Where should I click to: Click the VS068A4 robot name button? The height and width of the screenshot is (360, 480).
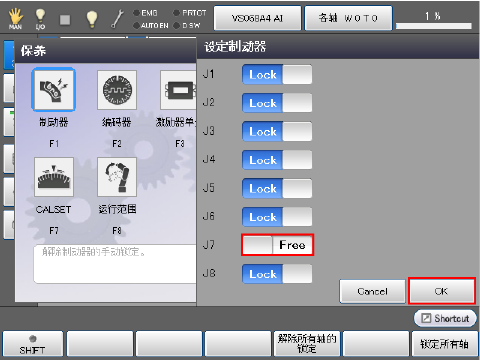click(257, 18)
